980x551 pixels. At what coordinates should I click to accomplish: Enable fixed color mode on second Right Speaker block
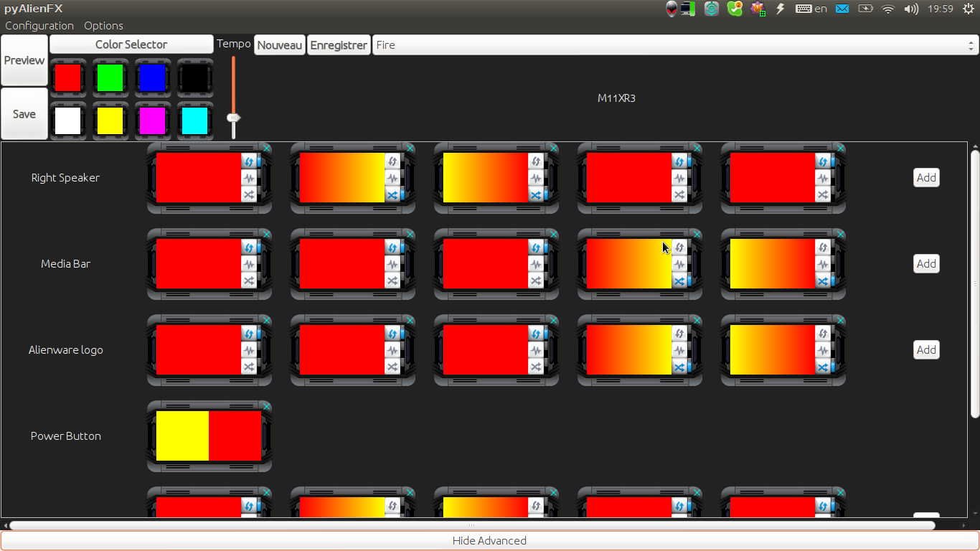(x=392, y=161)
